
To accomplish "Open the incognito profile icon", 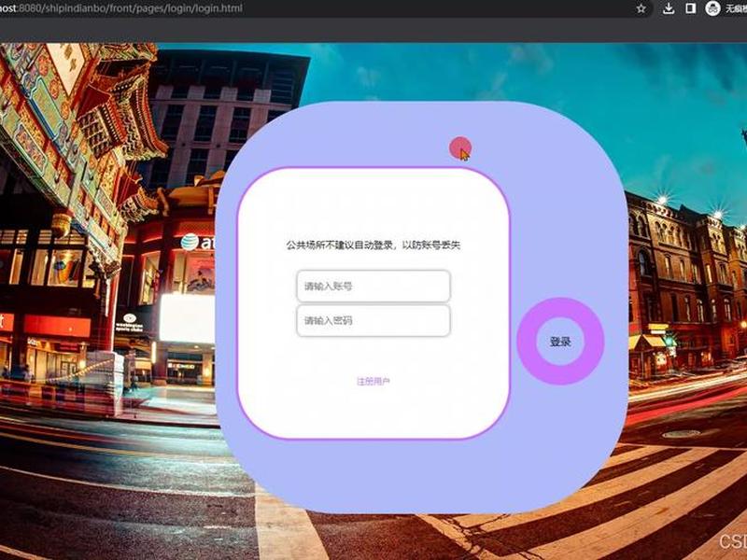I will tap(712, 8).
